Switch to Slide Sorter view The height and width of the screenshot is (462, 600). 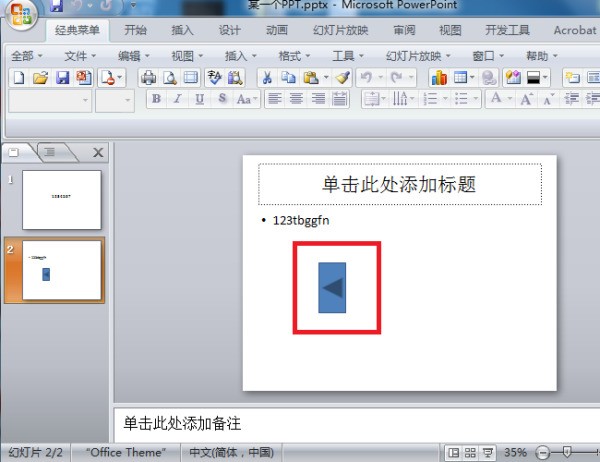click(470, 453)
